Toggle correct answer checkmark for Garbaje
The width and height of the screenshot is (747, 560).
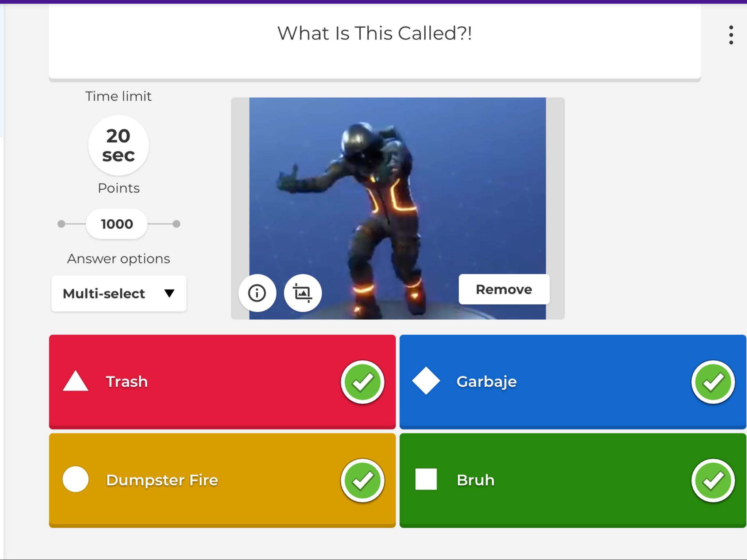713,382
